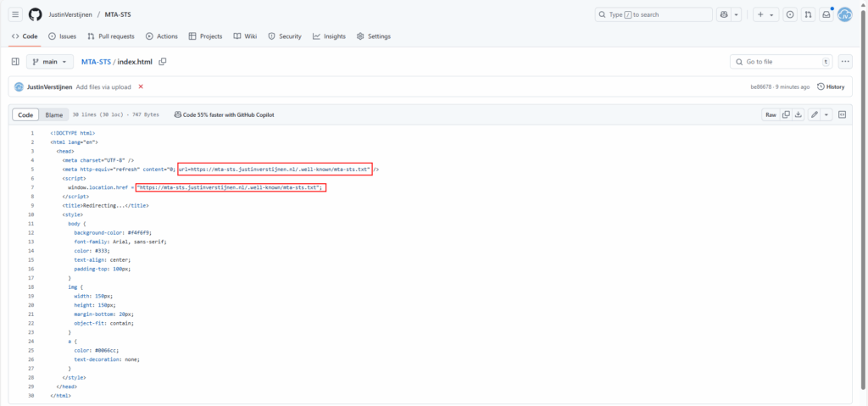The width and height of the screenshot is (868, 406).
Task: Select the Code view toggle
Action: (26, 114)
